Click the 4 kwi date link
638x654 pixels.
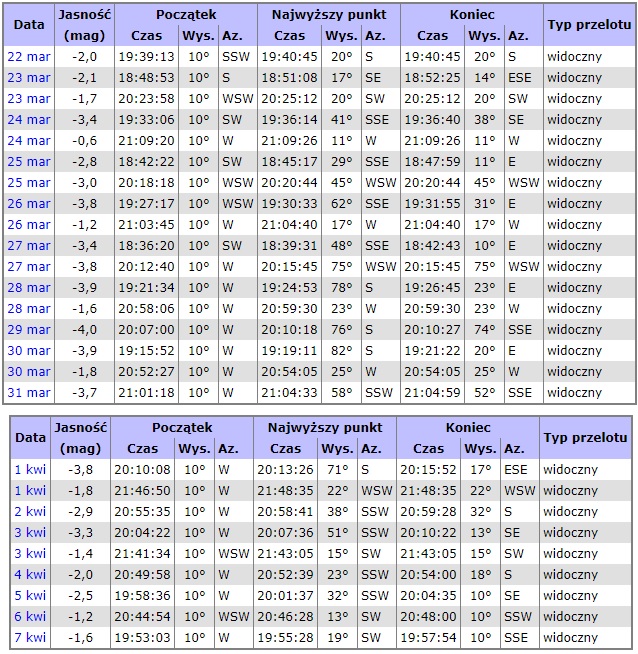[30, 574]
